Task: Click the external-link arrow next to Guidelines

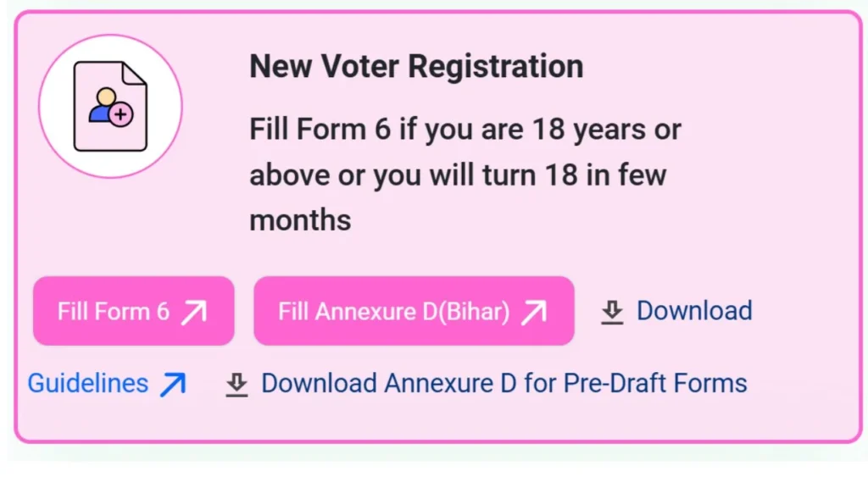Action: [170, 383]
